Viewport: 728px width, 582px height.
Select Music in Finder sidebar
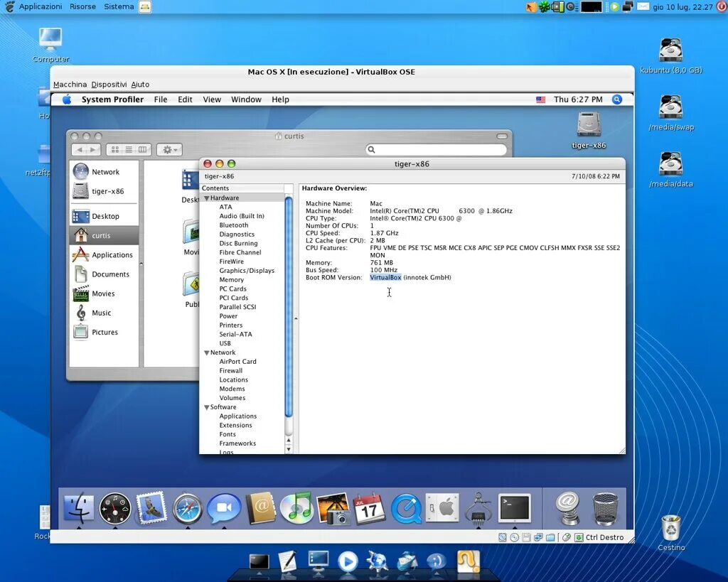click(x=104, y=313)
